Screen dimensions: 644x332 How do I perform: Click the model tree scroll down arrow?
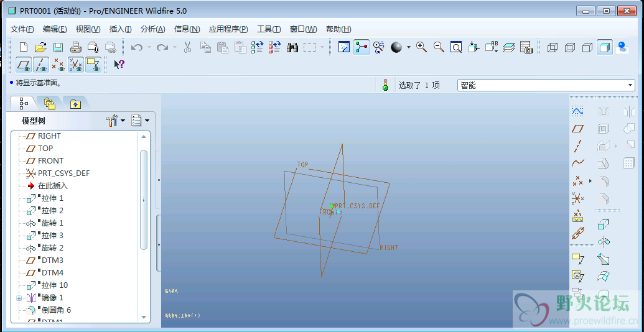coord(143,317)
